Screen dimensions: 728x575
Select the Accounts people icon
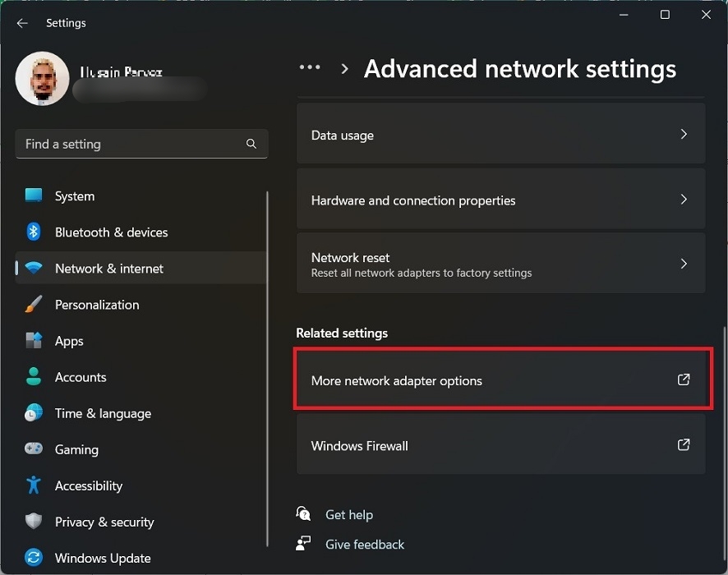(33, 377)
